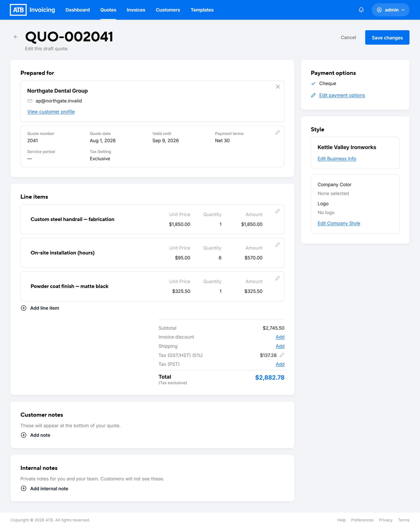Image resolution: width=420 pixels, height=528 pixels.
Task: Open Edit payment options link
Action: pyautogui.click(x=342, y=95)
